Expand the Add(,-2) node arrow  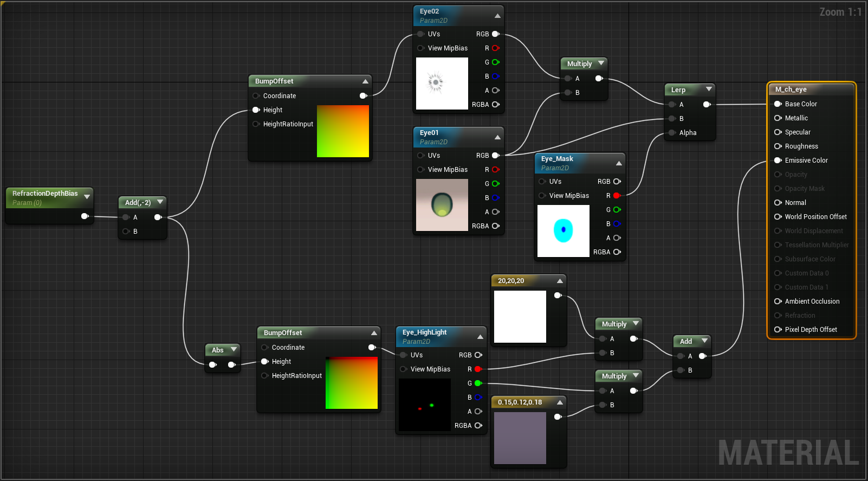160,202
